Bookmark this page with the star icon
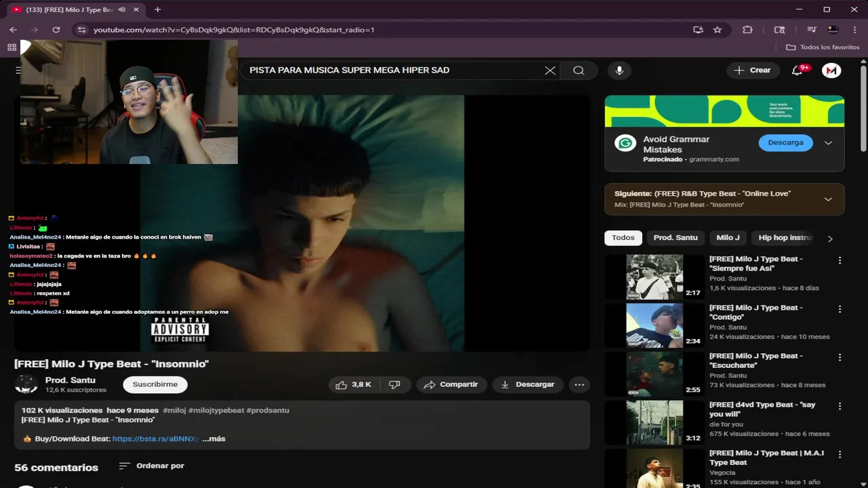 [x=717, y=30]
